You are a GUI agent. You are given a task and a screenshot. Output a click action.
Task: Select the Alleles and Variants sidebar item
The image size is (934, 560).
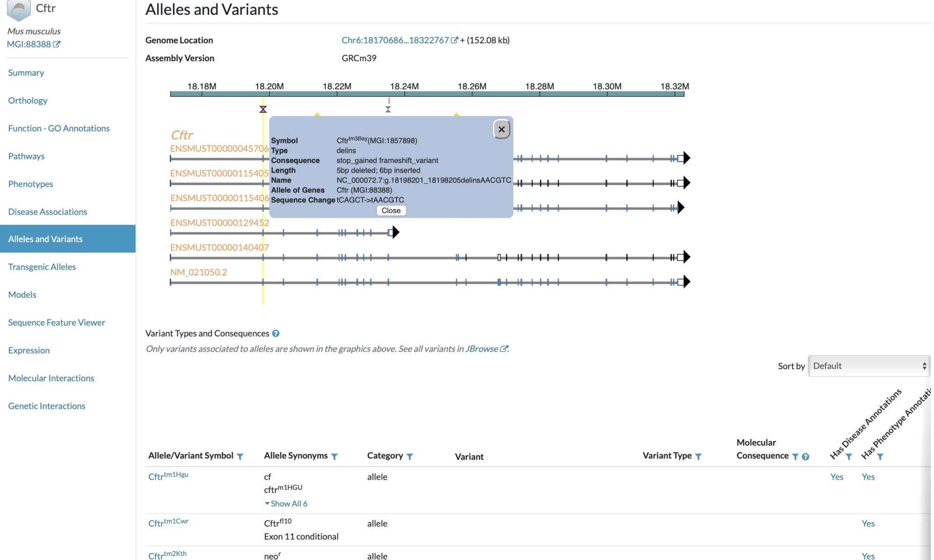coord(68,239)
